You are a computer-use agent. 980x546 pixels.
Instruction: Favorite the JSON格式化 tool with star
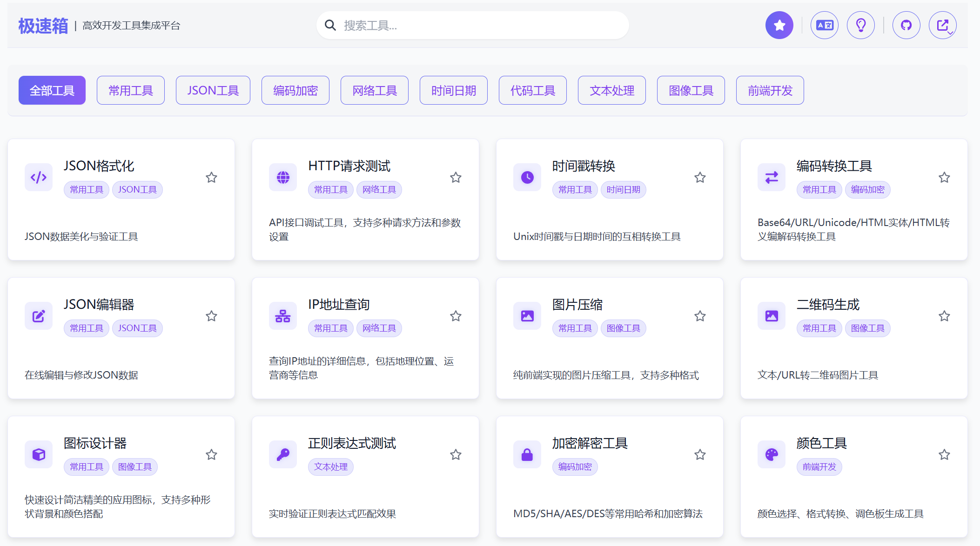(x=211, y=177)
